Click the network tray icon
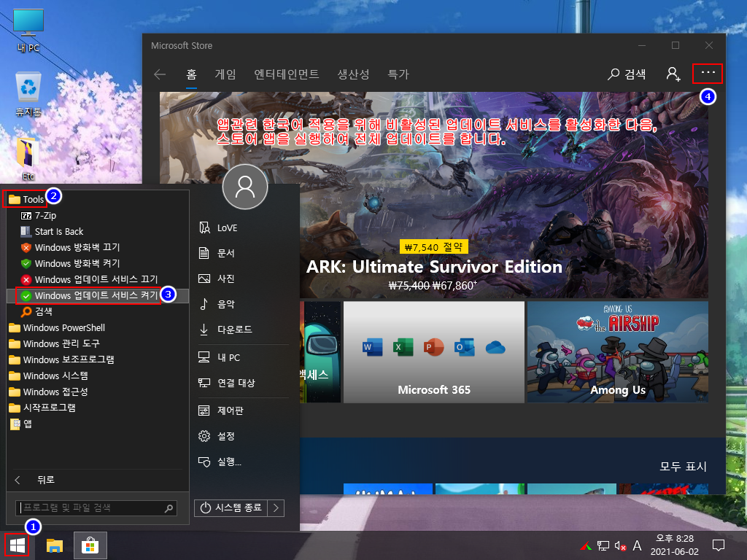The height and width of the screenshot is (560, 747). pyautogui.click(x=603, y=545)
